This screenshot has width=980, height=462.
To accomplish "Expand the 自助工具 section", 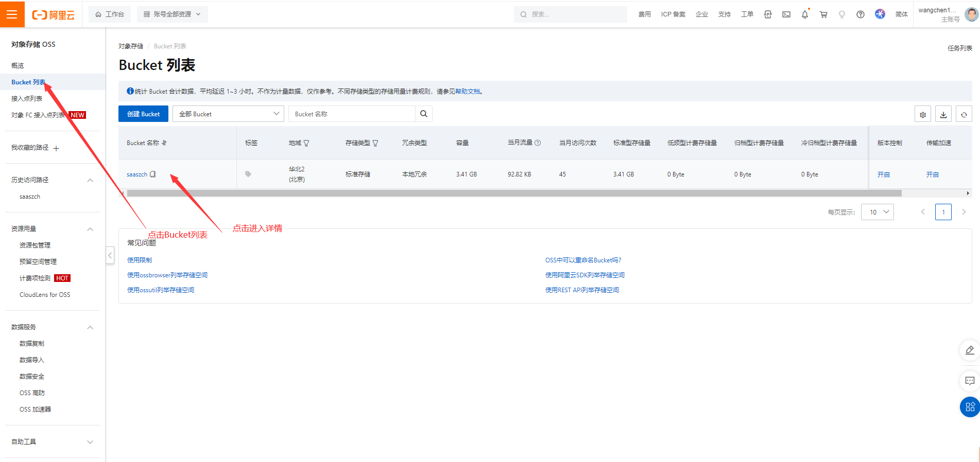I will 90,442.
